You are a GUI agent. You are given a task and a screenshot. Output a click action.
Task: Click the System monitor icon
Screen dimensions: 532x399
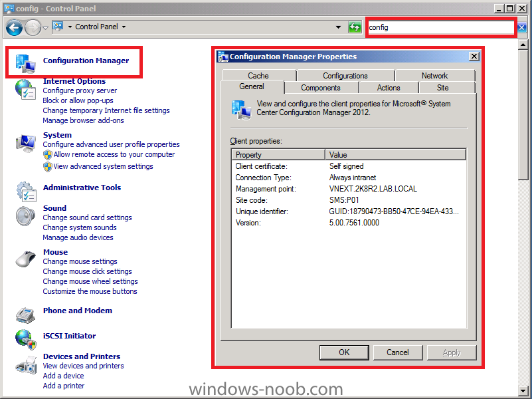tap(26, 143)
